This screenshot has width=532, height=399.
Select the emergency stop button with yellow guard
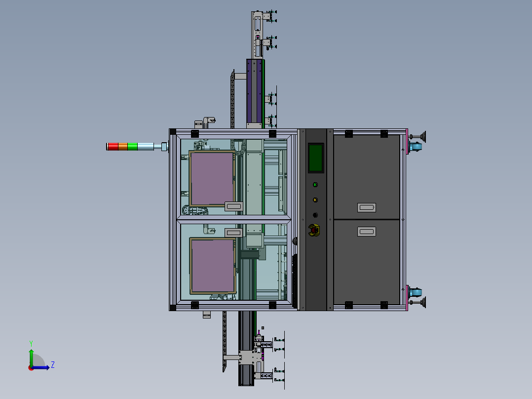coord(314,230)
